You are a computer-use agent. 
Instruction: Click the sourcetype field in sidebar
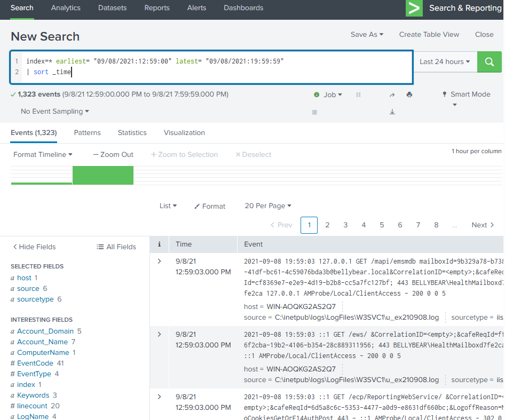pos(35,299)
